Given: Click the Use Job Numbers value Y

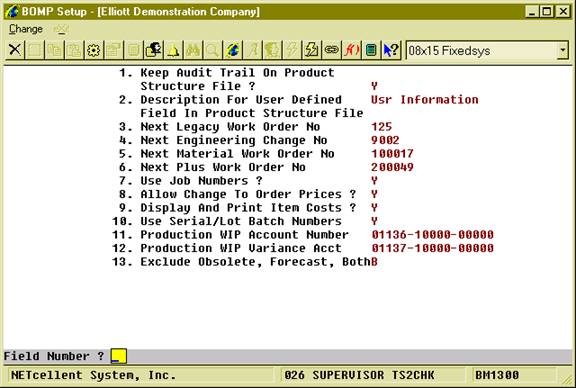Looking at the screenshot, I should pos(374,181).
